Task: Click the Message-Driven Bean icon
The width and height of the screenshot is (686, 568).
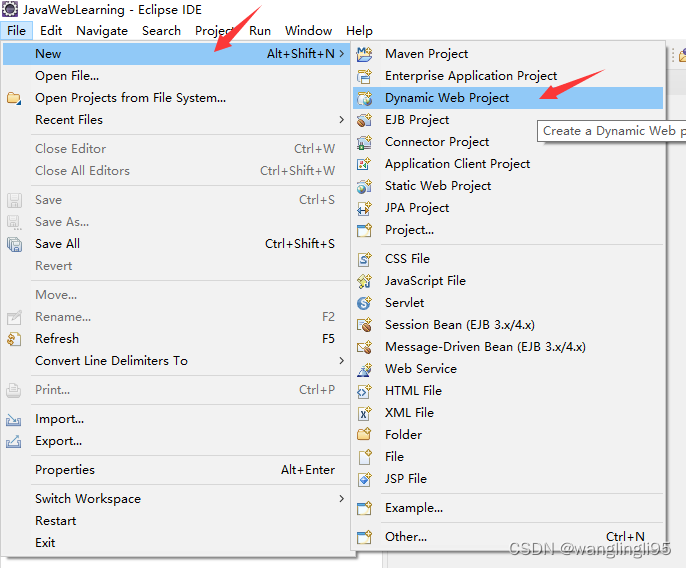Action: [x=364, y=347]
